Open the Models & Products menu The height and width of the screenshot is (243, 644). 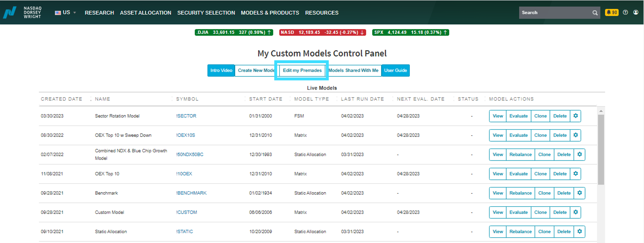pyautogui.click(x=270, y=13)
